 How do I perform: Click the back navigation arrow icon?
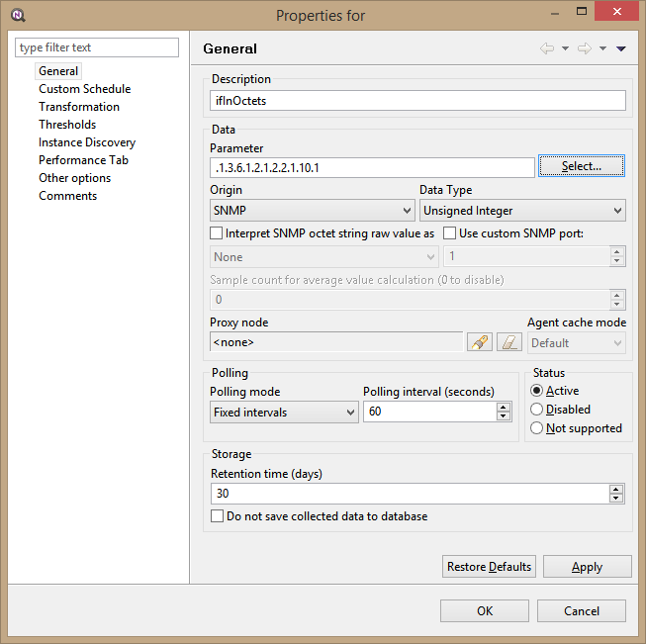tap(546, 48)
